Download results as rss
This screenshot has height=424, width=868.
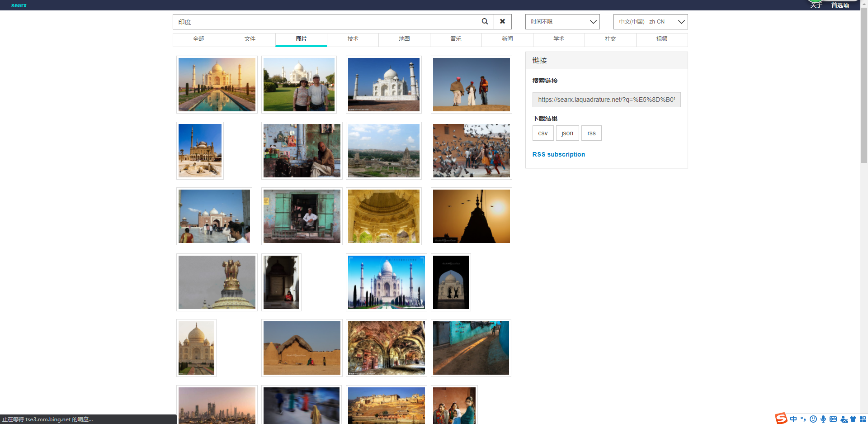591,133
